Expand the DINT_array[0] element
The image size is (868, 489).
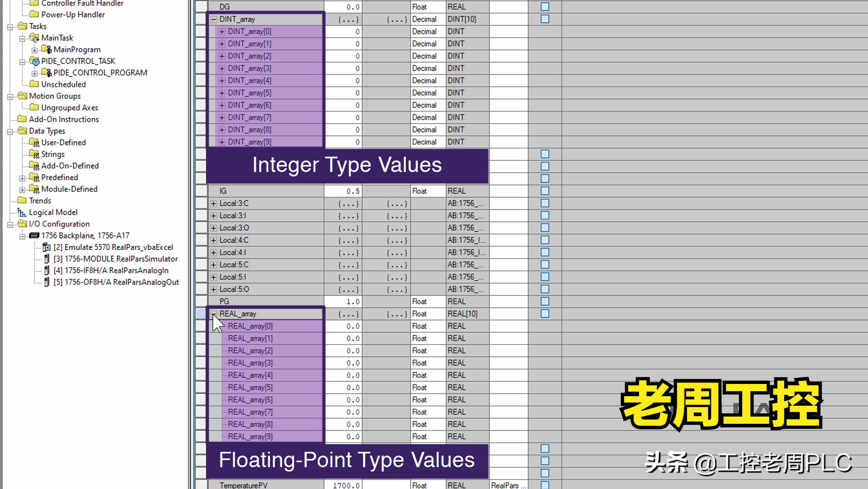pyautogui.click(x=222, y=31)
